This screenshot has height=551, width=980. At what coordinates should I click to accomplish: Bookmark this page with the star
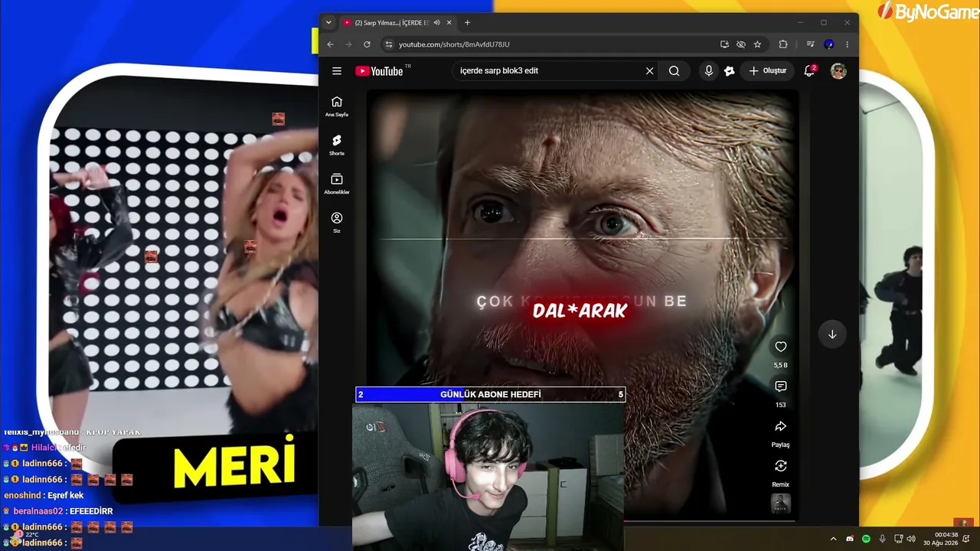(x=757, y=44)
